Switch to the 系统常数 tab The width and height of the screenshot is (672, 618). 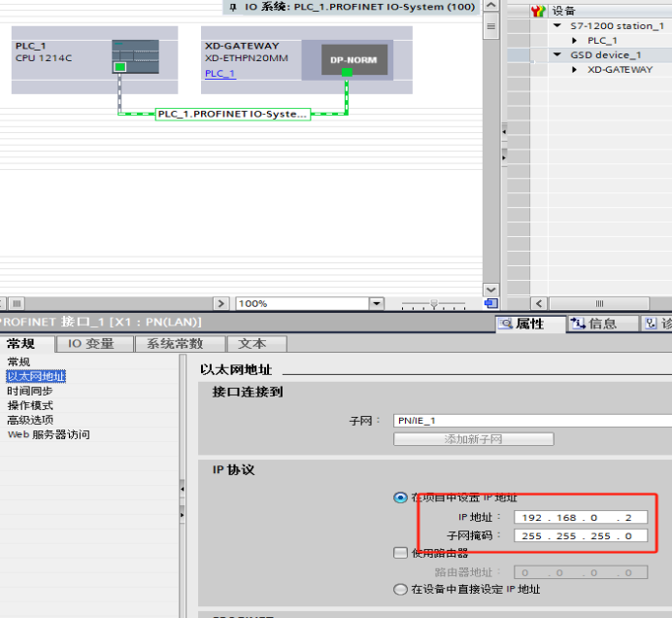pos(179,344)
